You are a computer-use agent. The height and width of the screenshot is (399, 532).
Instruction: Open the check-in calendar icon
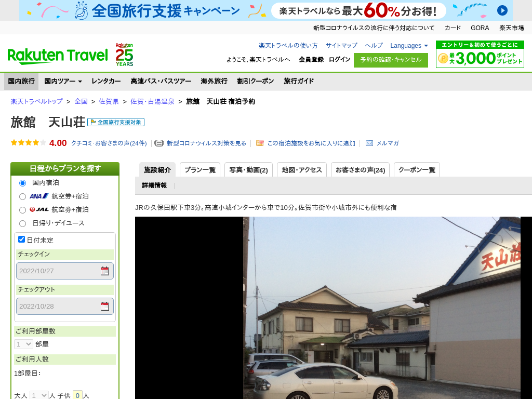pyautogui.click(x=105, y=271)
